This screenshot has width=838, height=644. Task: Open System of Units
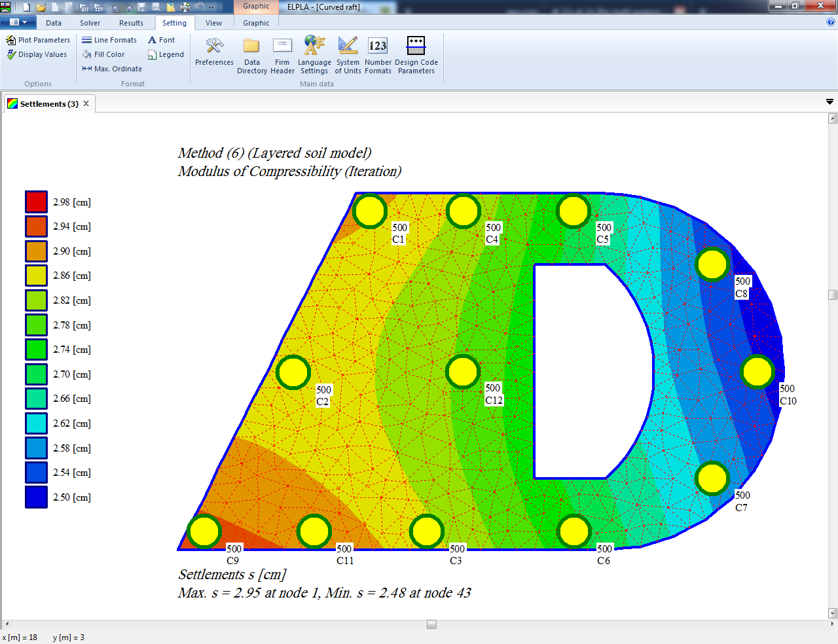tap(348, 56)
